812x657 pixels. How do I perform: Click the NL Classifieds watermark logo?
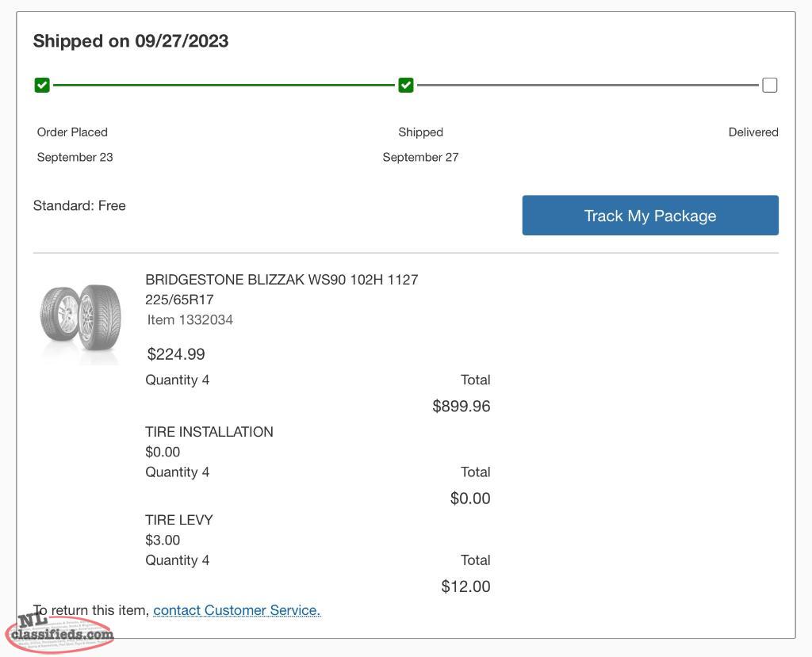(x=59, y=632)
